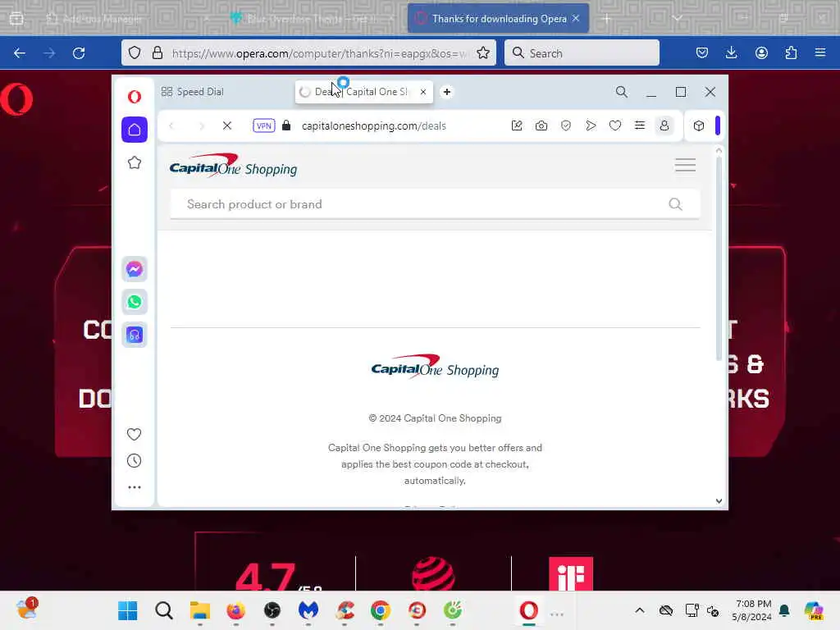Save to Pocket in Firefox
The width and height of the screenshot is (840, 630).
click(x=702, y=53)
